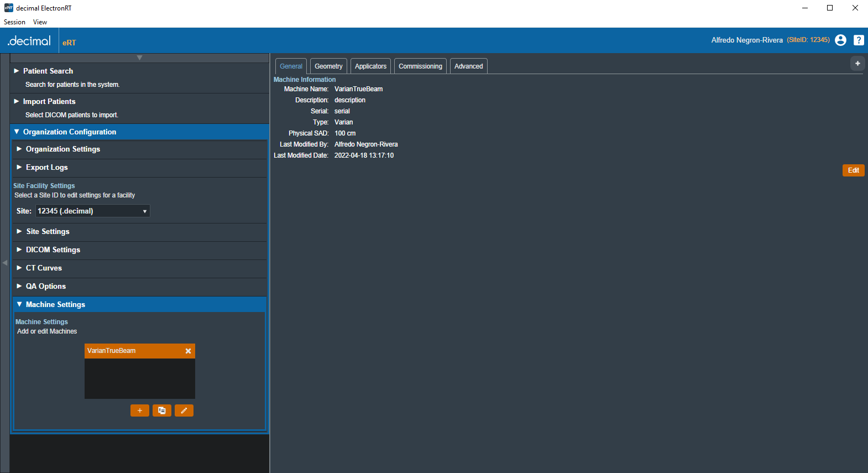868x473 pixels.
Task: Open the Session menu
Action: (x=14, y=22)
